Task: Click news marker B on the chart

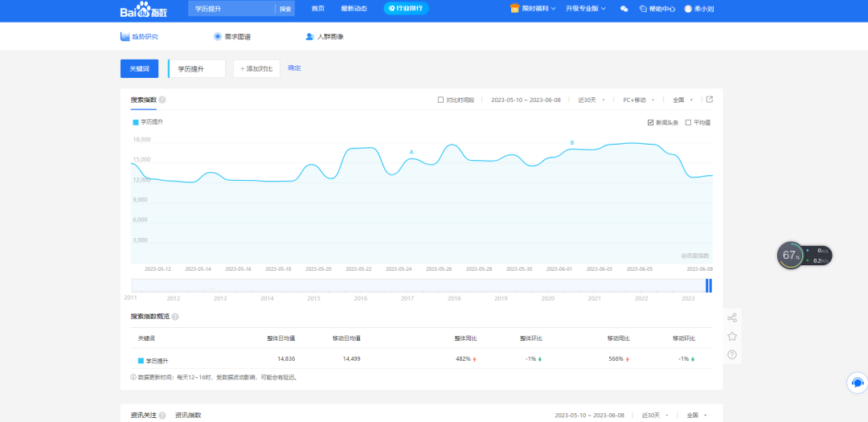Action: (x=572, y=143)
